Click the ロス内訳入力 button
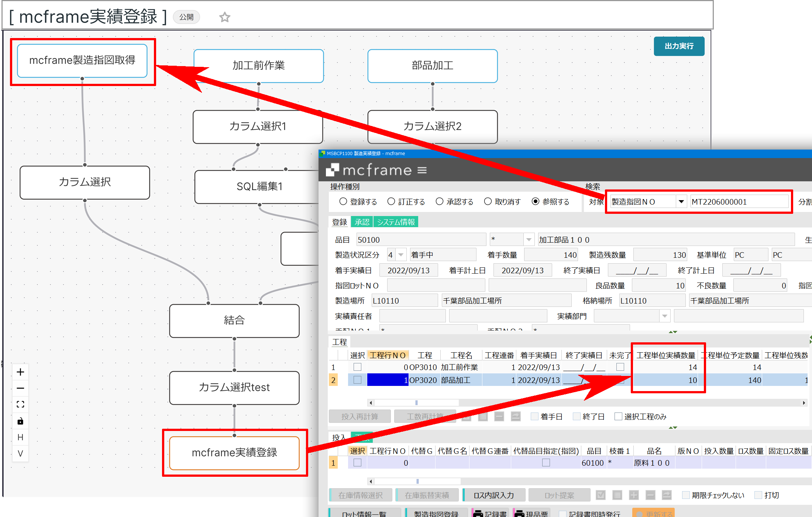This screenshot has height=517, width=812. pyautogui.click(x=493, y=495)
